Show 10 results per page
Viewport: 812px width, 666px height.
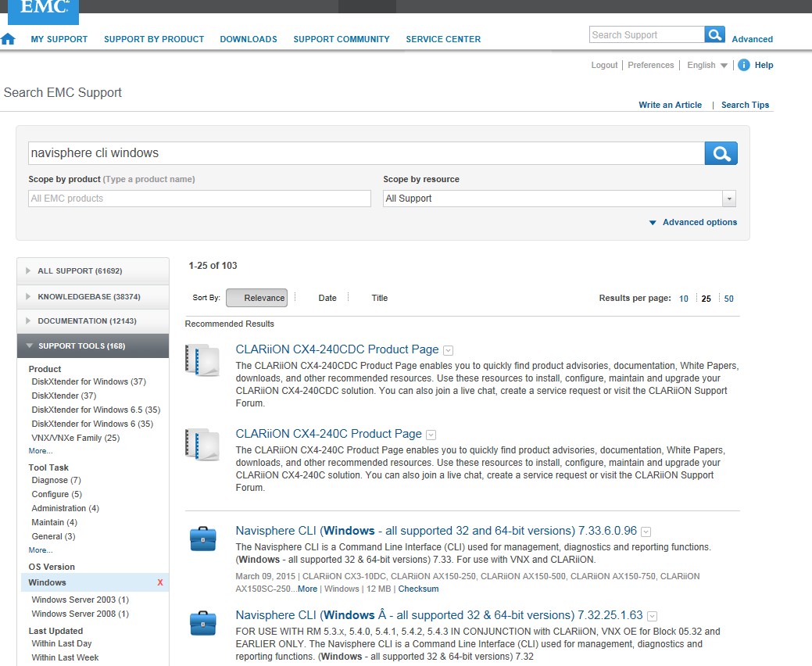[x=684, y=299]
